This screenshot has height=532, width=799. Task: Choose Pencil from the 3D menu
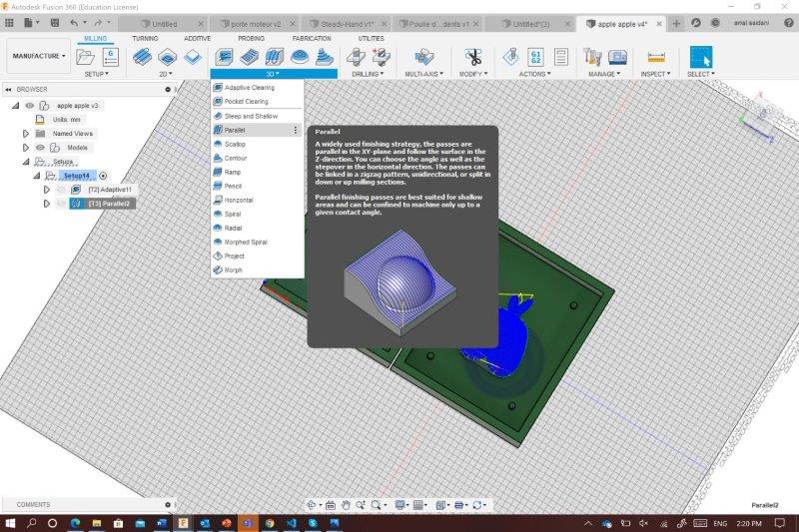click(257, 187)
